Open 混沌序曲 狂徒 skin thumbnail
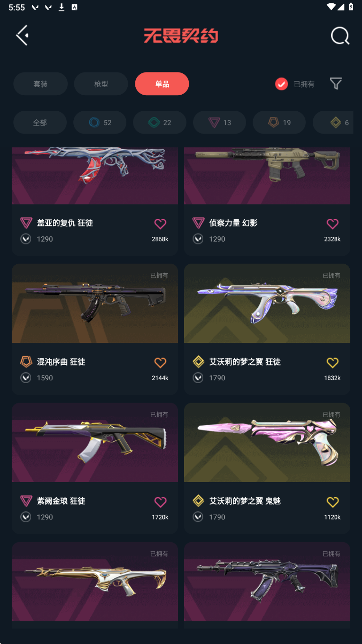This screenshot has width=362, height=644. (x=95, y=304)
